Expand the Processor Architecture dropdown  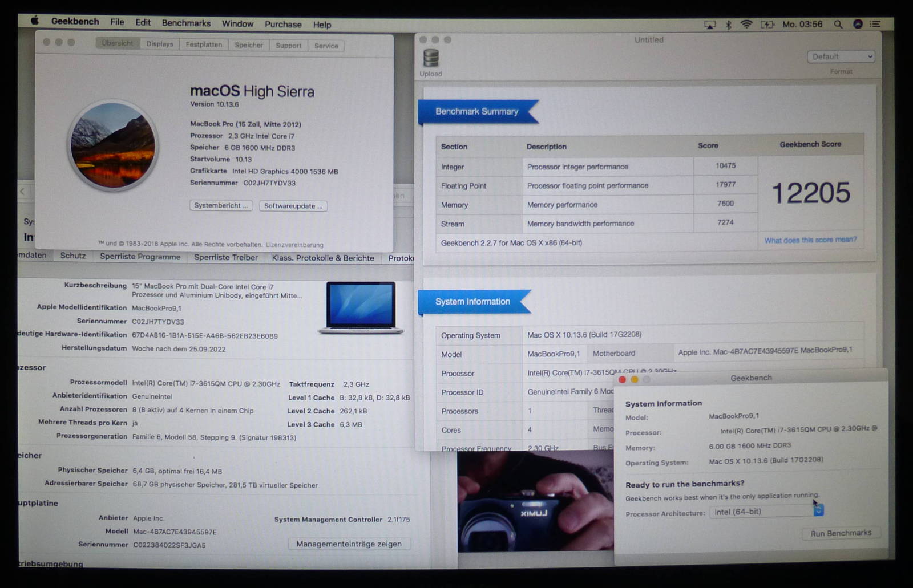pos(818,511)
